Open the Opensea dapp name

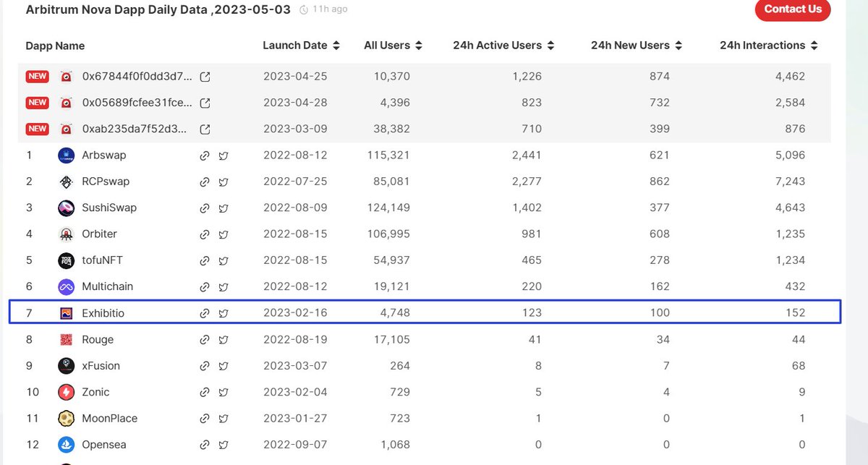[103, 445]
